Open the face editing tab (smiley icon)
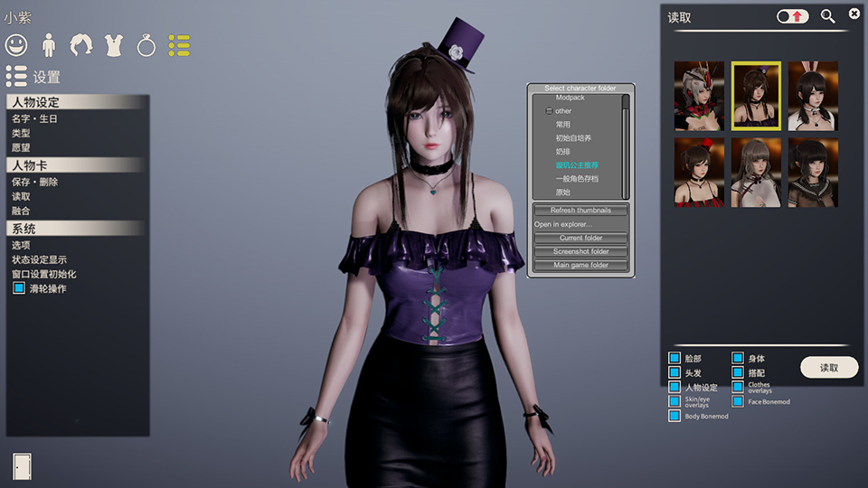 (16, 44)
